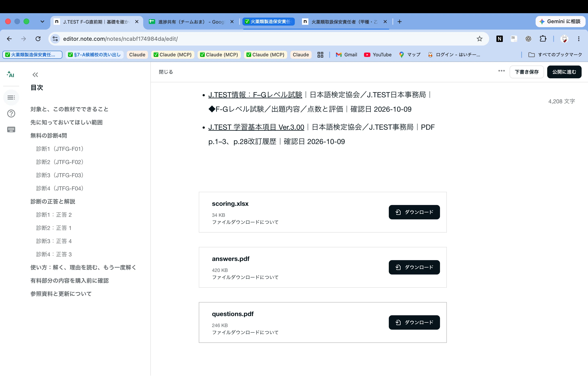Open the keyboard shortcuts icon

11,129
